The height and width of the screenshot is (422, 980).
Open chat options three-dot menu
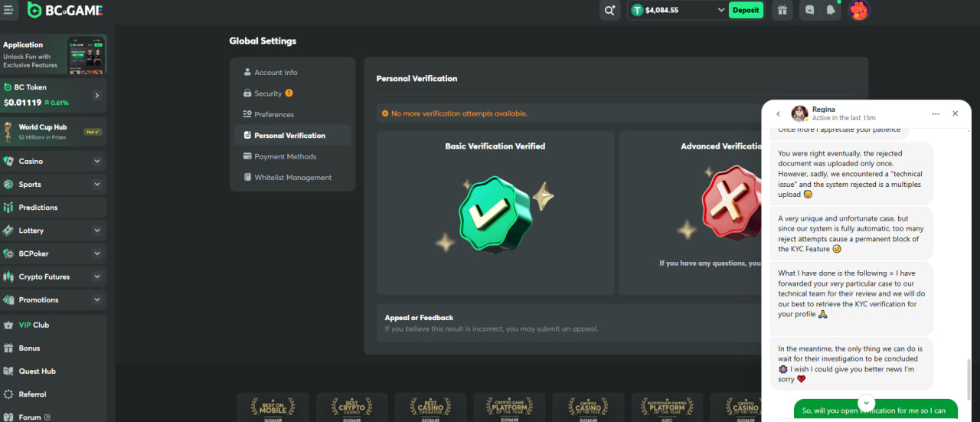coord(936,113)
